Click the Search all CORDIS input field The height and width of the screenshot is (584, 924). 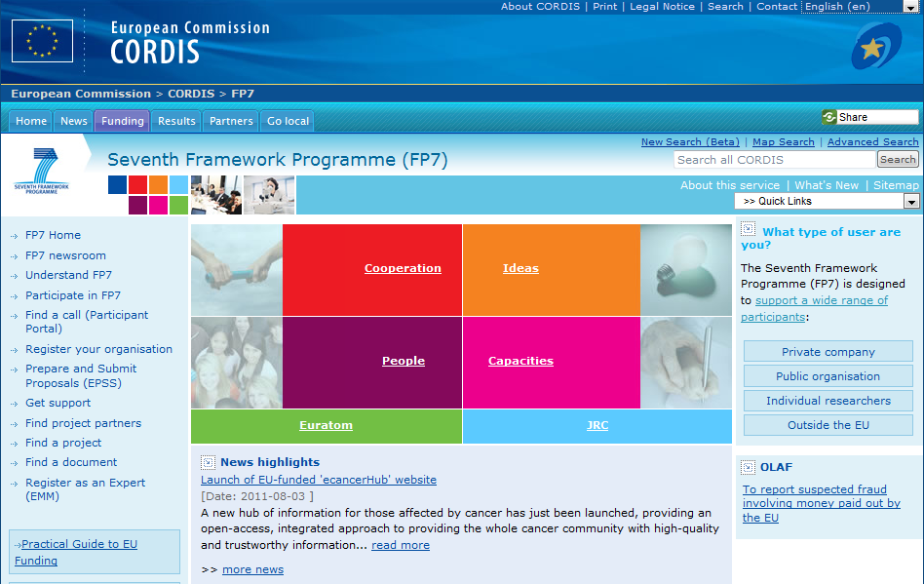tap(774, 160)
